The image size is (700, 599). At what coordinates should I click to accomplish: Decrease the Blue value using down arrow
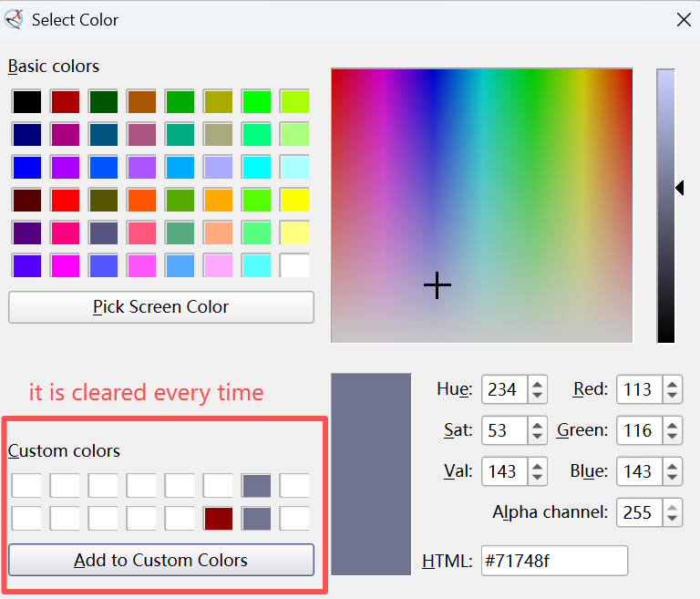pyautogui.click(x=673, y=478)
